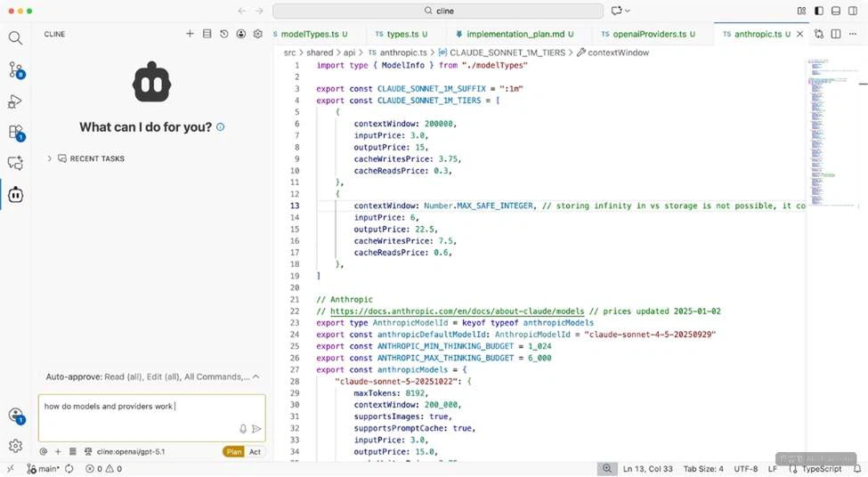Open the Run and Debug view

click(x=15, y=101)
